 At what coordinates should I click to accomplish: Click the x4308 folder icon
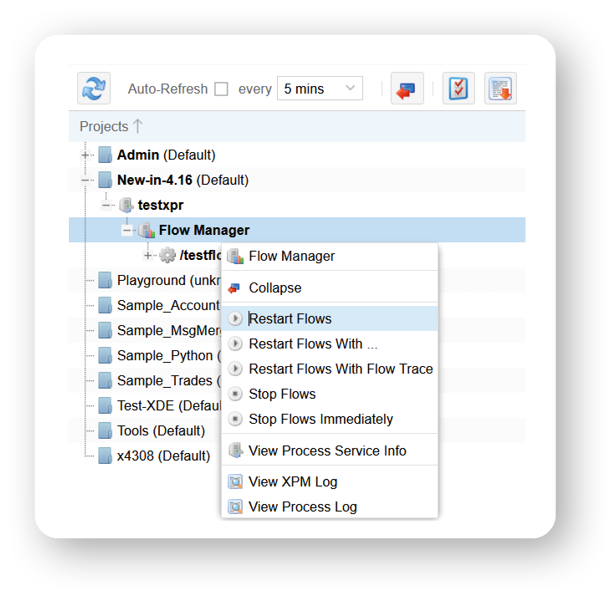tap(105, 456)
